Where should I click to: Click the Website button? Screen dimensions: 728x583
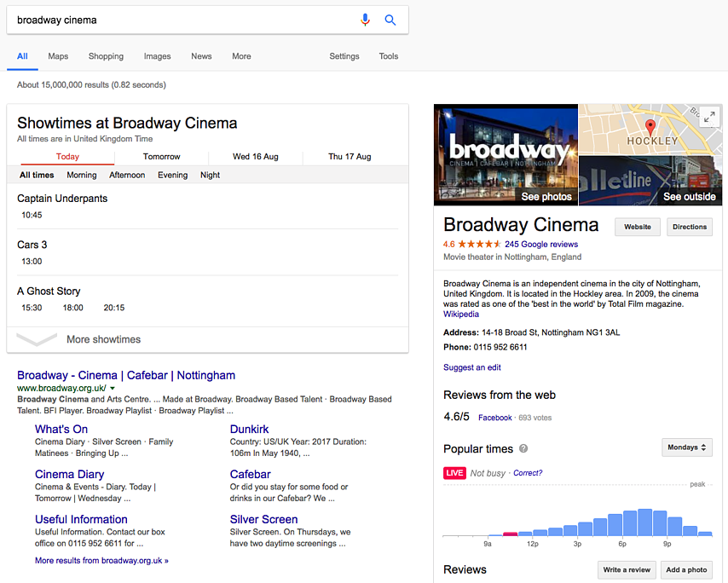638,227
